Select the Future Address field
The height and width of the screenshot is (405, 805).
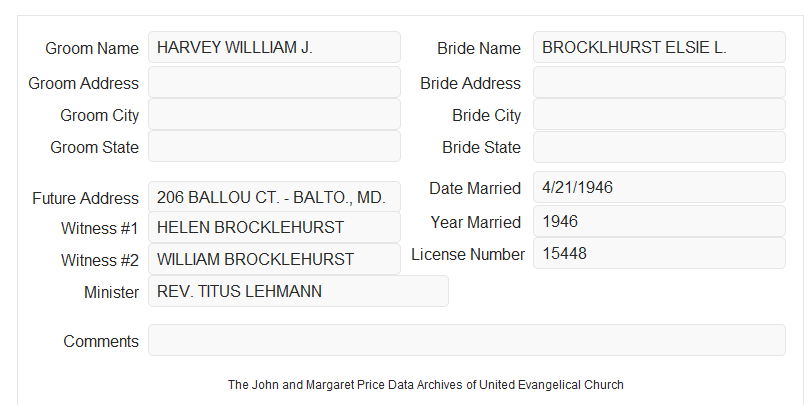pos(274,197)
